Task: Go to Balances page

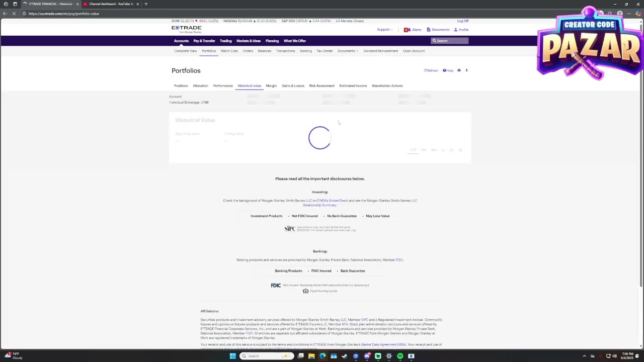Action: pos(264,51)
